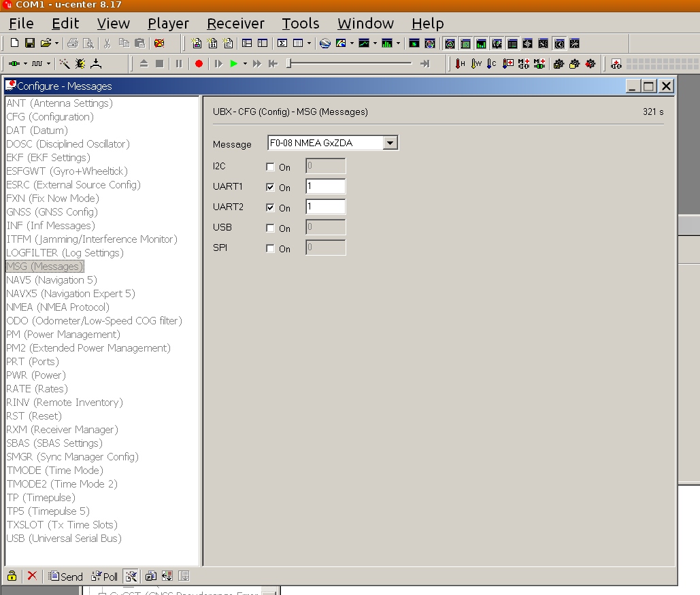The image size is (700, 595).
Task: Click the crossed-out orange toolbar icon
Action: coord(159,44)
